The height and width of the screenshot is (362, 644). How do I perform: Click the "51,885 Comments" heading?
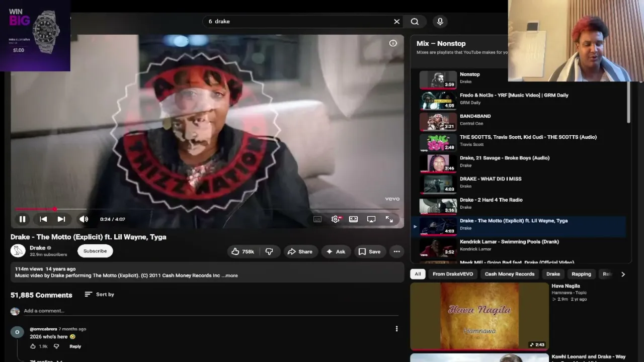click(41, 295)
